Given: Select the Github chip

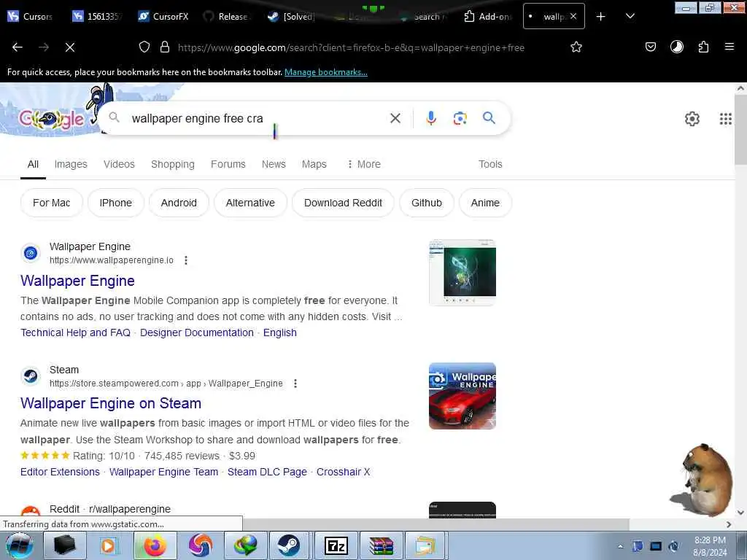Looking at the screenshot, I should (427, 203).
